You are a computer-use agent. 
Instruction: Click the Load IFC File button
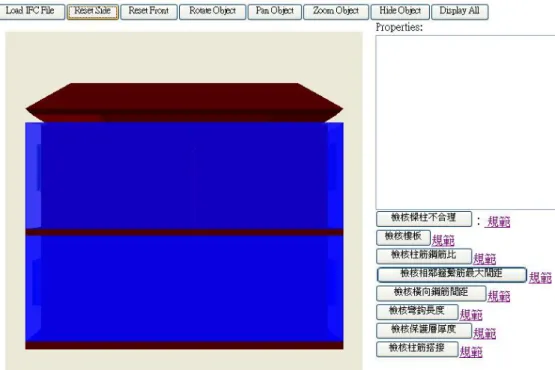31,11
